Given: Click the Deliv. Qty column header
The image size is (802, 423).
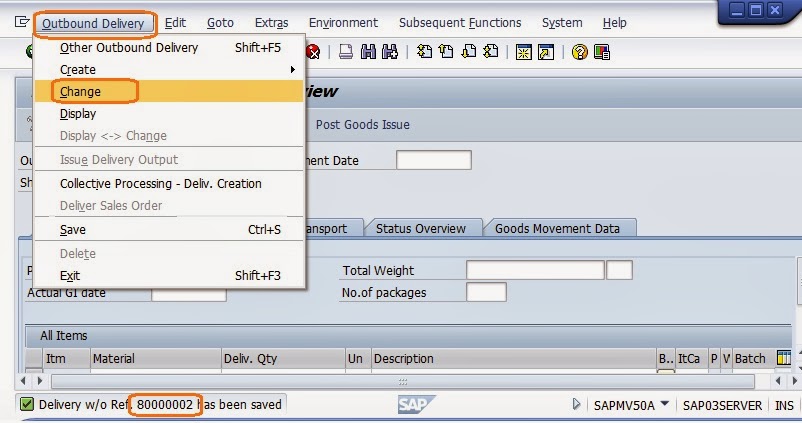Looking at the screenshot, I should point(283,359).
